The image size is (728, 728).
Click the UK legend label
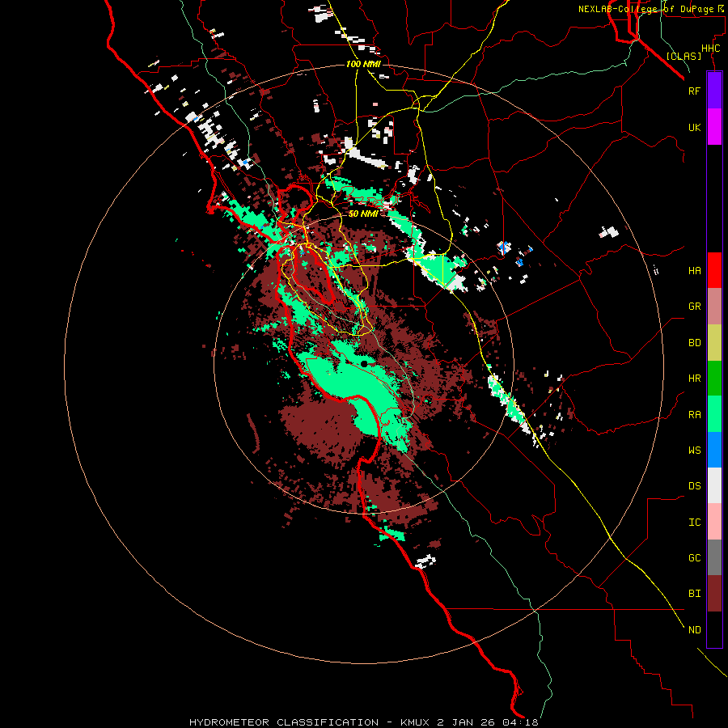694,128
